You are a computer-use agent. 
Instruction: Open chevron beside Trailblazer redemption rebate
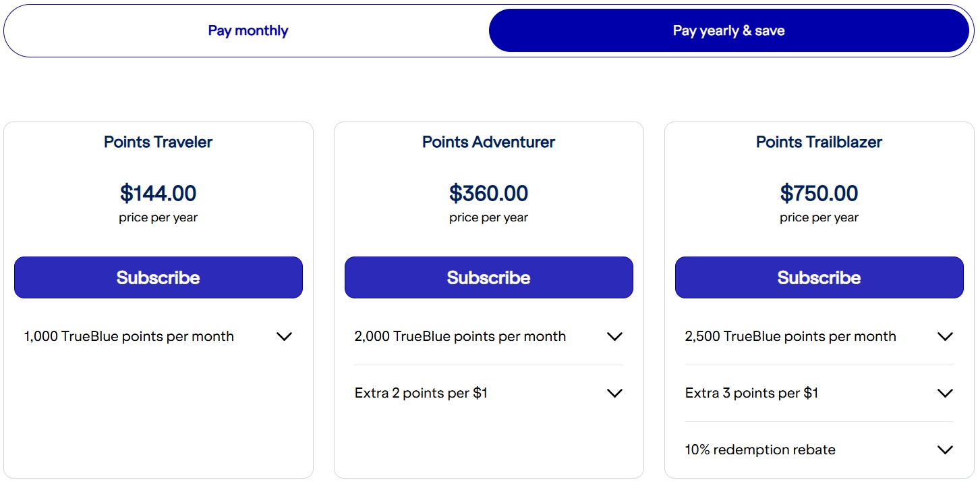(944, 449)
